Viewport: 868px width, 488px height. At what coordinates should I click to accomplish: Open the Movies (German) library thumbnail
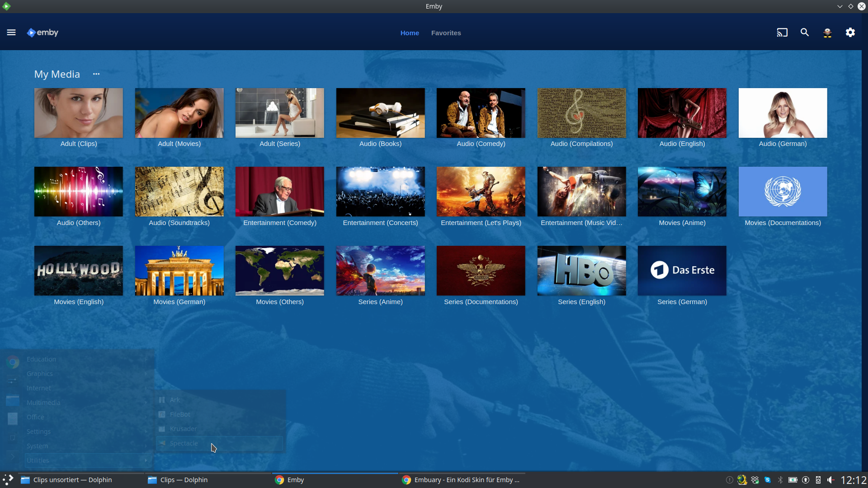[179, 271]
